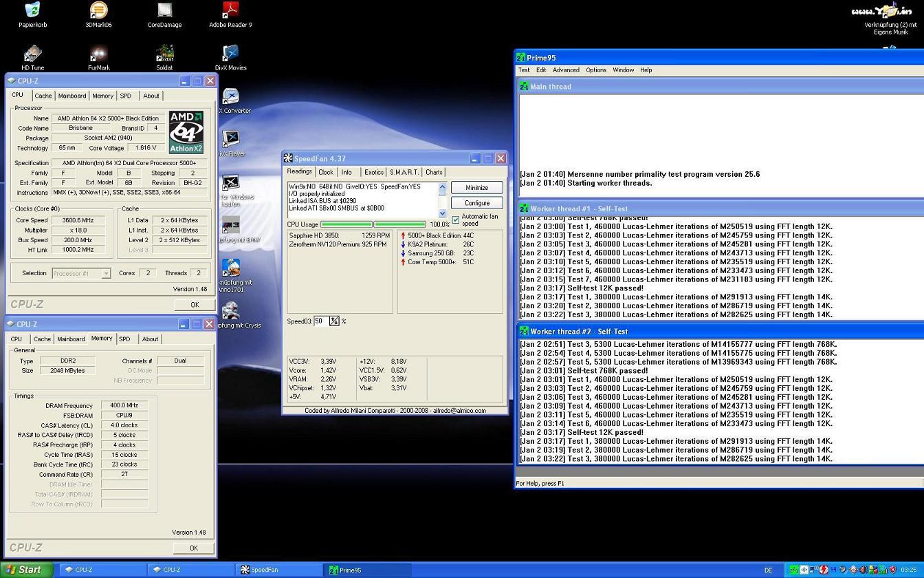This screenshot has width=924, height=578.
Task: Click the Worker thread #2 window icon
Action: [x=525, y=332]
